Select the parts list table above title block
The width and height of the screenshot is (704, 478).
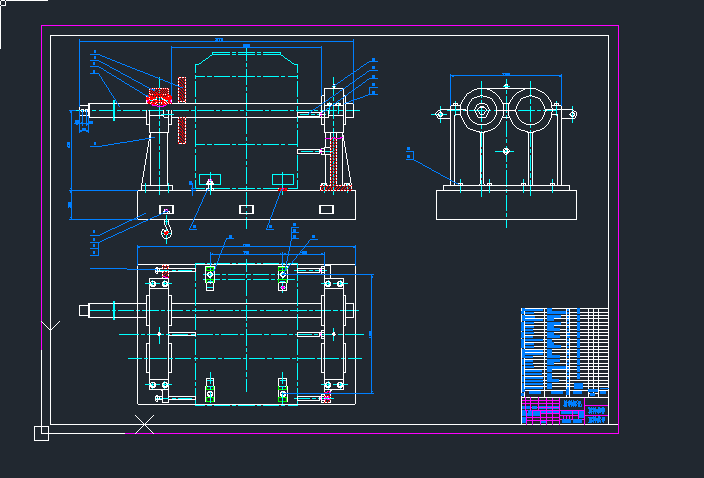pyautogui.click(x=564, y=350)
